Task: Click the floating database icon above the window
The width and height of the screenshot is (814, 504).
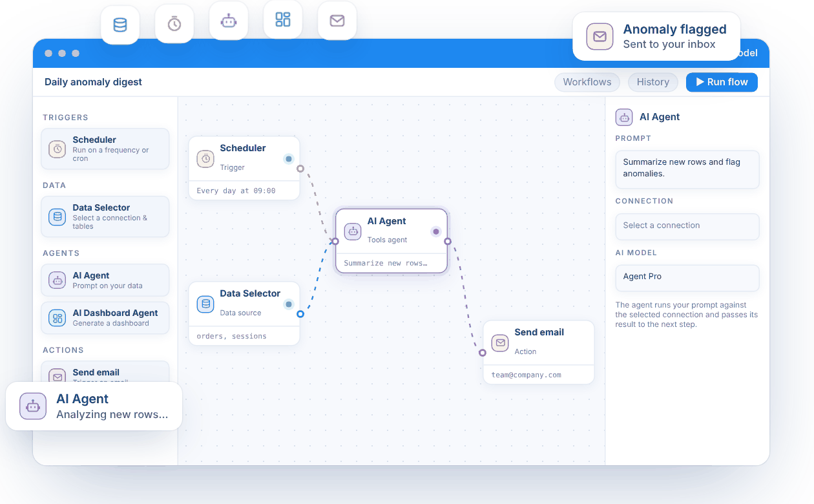Action: coord(120,25)
